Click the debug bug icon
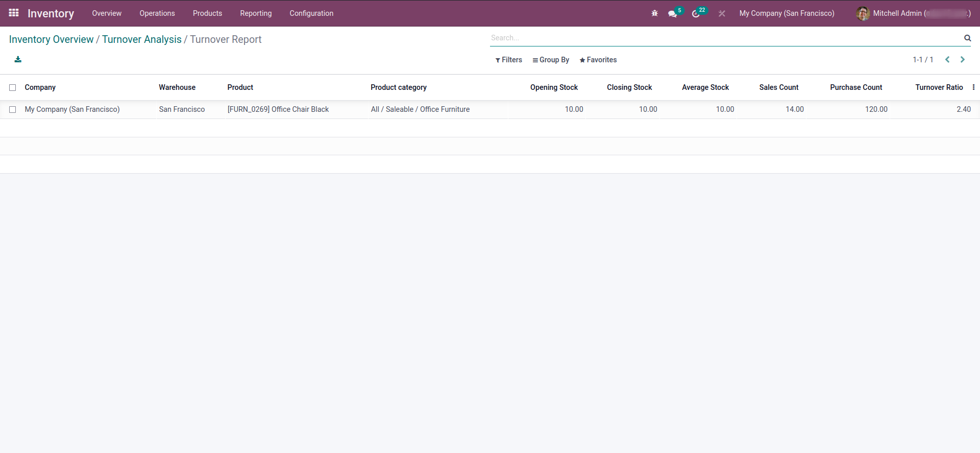This screenshot has width=980, height=453. pos(654,13)
